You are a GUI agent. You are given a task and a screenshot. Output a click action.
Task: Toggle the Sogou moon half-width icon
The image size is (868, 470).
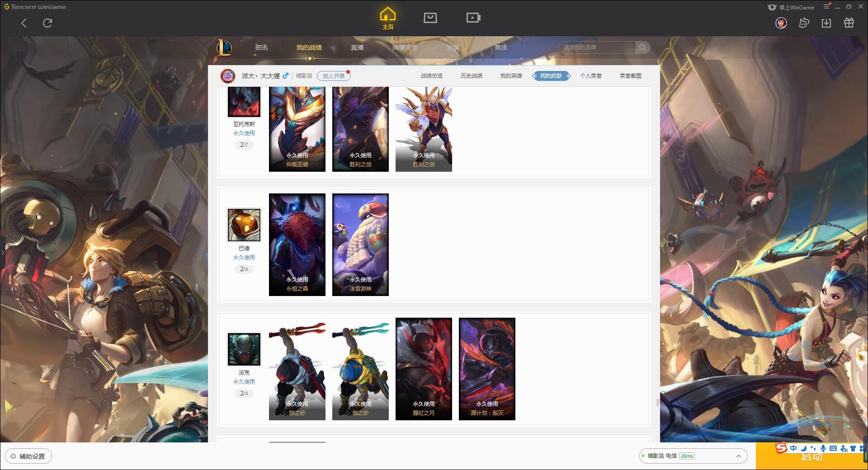pyautogui.click(x=804, y=448)
